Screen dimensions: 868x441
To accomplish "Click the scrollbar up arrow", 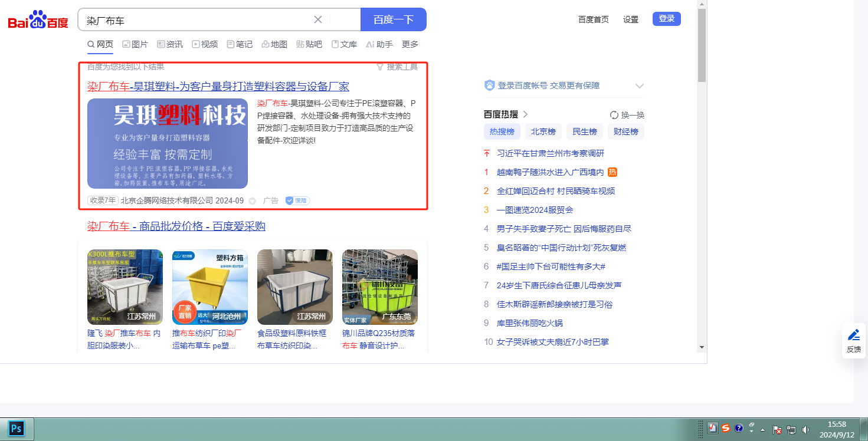I will tap(702, 4).
